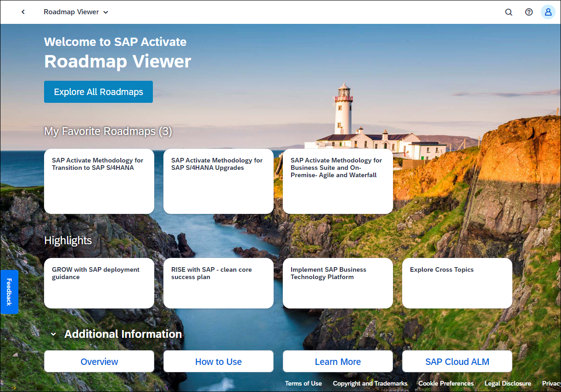Click the How to Use button

tap(219, 362)
